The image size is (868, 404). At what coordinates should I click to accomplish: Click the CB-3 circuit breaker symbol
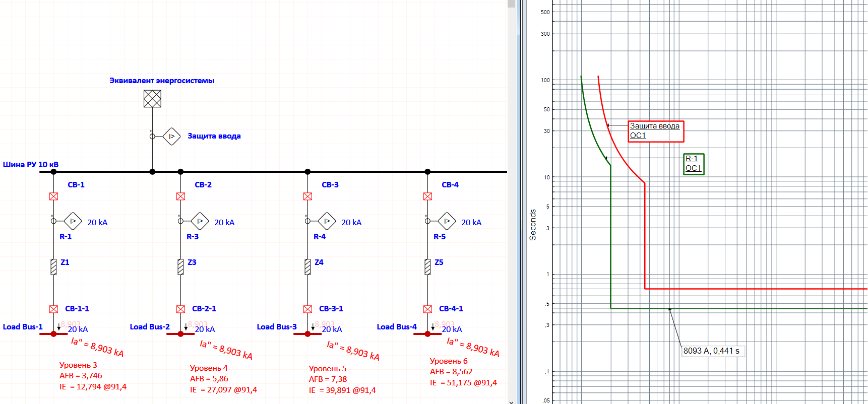pos(307,196)
